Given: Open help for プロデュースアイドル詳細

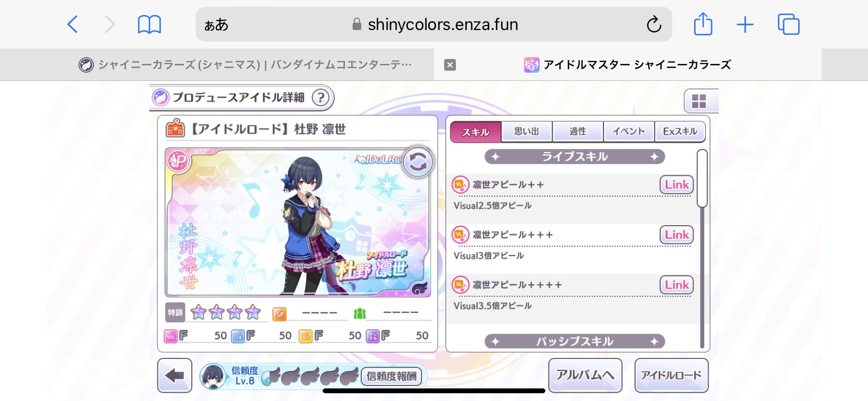Looking at the screenshot, I should tap(321, 98).
